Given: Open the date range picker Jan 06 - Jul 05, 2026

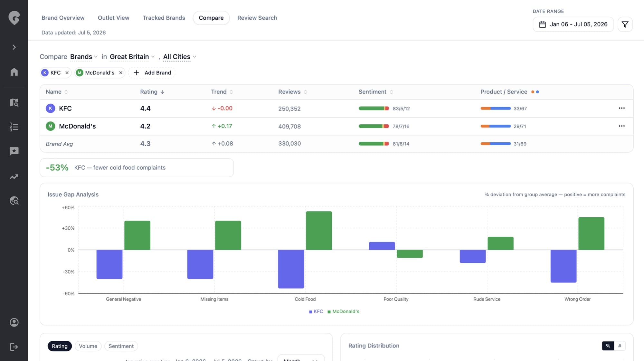Looking at the screenshot, I should click(x=573, y=24).
